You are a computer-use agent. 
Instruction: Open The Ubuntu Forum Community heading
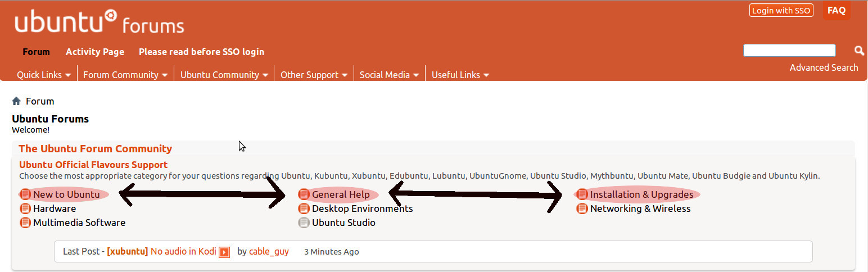(x=96, y=149)
